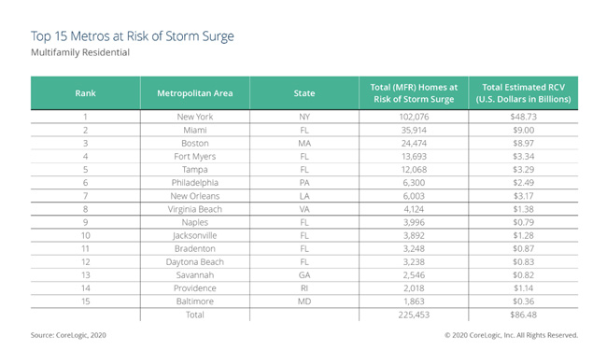This screenshot has height=364, width=607.
Task: Click the Philadelphia state cell PA
Action: pyautogui.click(x=304, y=183)
